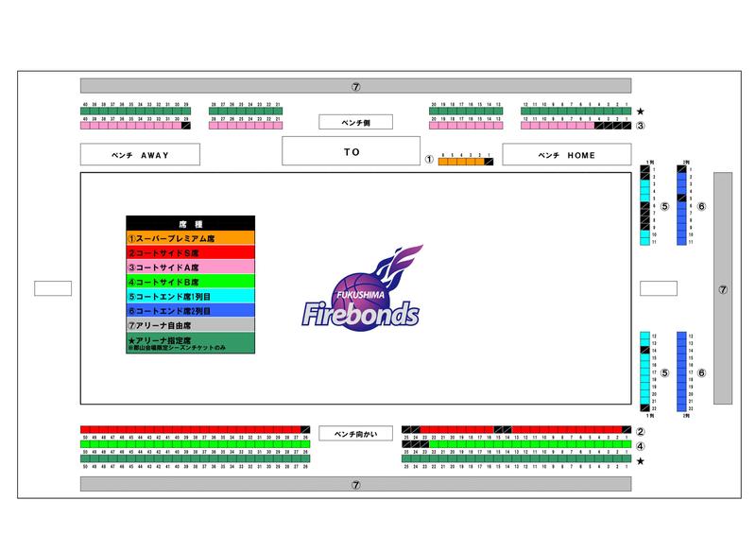Select the upper blue court-end seat column

tap(681, 205)
